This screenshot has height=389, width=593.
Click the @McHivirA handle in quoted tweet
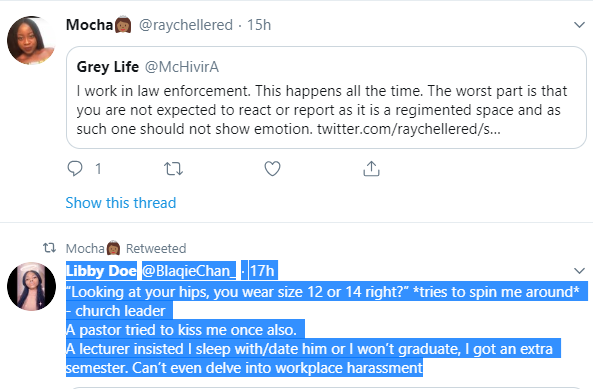182,67
